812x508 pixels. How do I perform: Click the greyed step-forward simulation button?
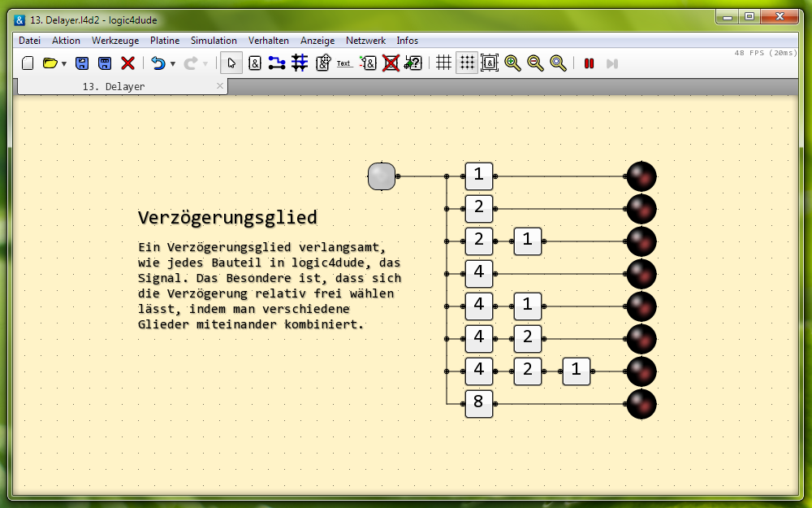click(x=612, y=63)
